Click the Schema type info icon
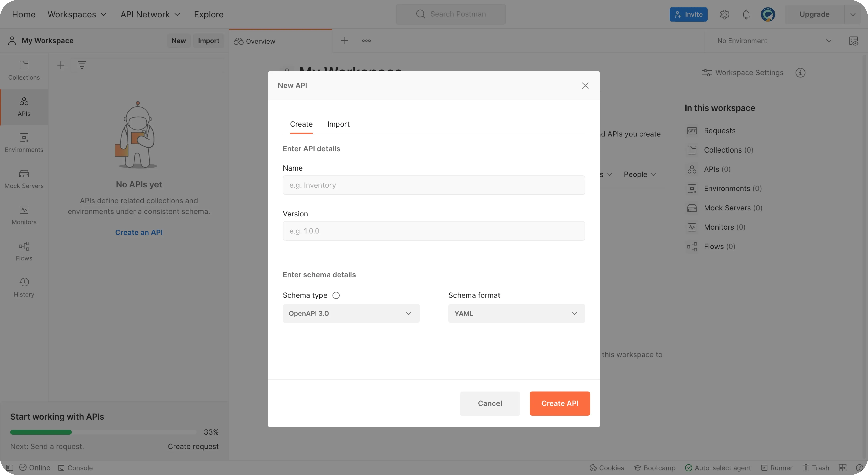This screenshot has height=475, width=868. coord(336,295)
